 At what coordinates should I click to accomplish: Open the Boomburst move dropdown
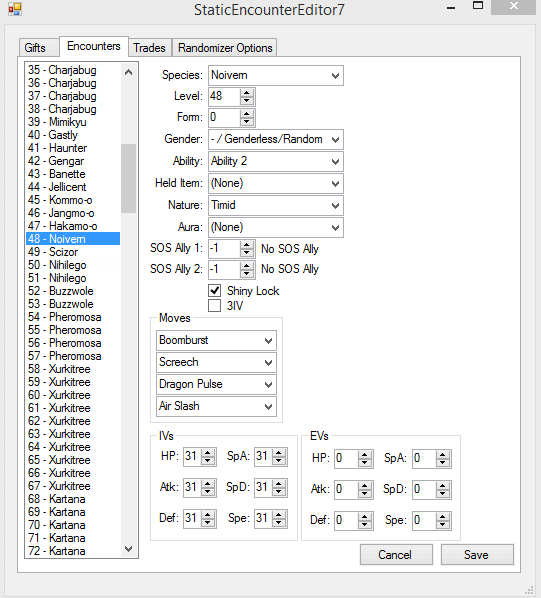click(x=216, y=340)
